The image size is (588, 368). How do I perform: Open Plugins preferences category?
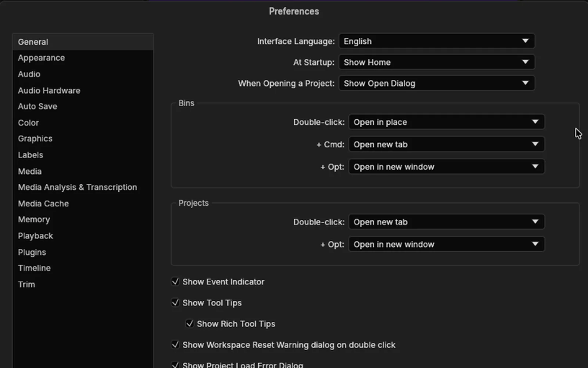[83, 252]
